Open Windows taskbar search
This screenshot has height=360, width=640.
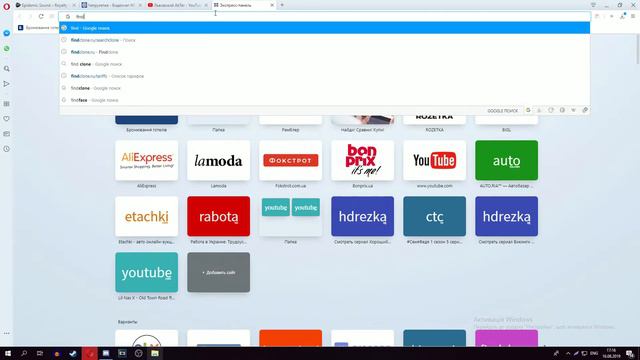24,353
